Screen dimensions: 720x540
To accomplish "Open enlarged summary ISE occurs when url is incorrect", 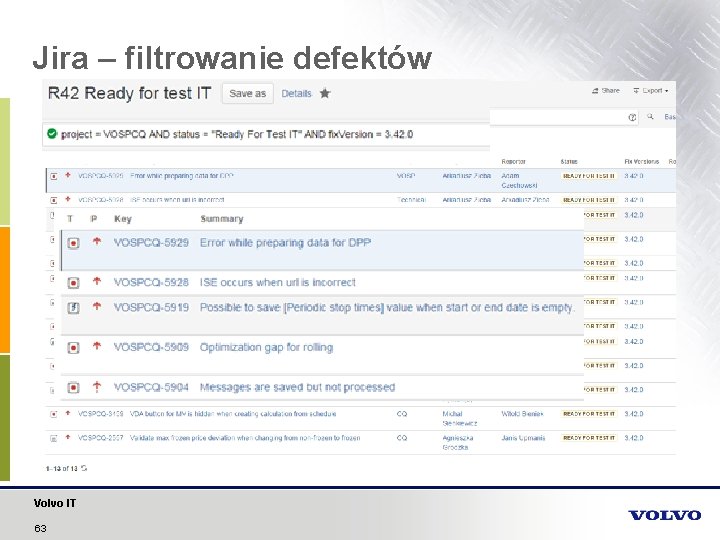I will [277, 282].
